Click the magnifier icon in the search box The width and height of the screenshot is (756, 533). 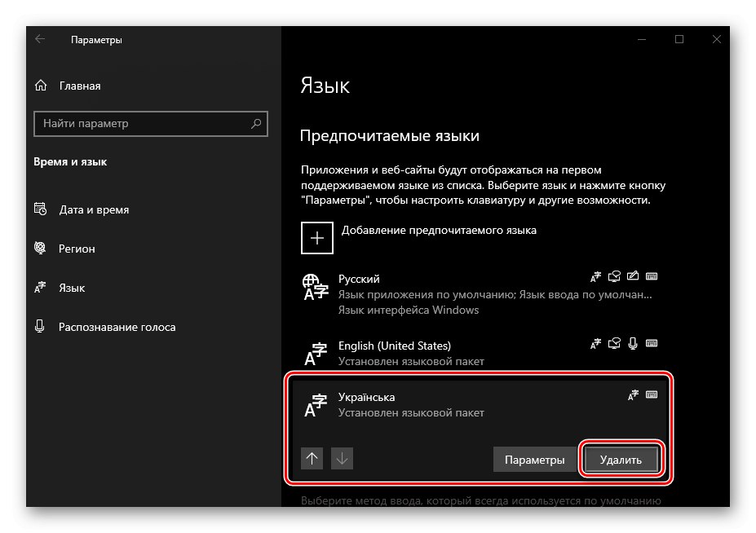[x=256, y=124]
